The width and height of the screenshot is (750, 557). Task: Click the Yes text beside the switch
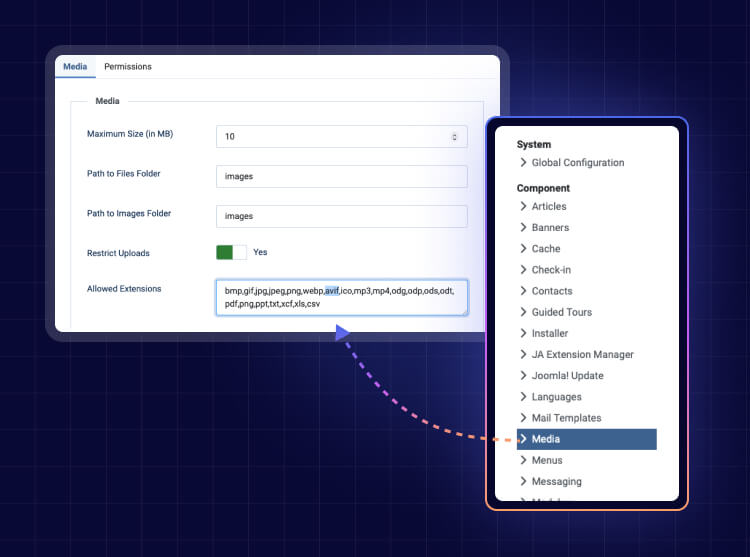[x=260, y=252]
